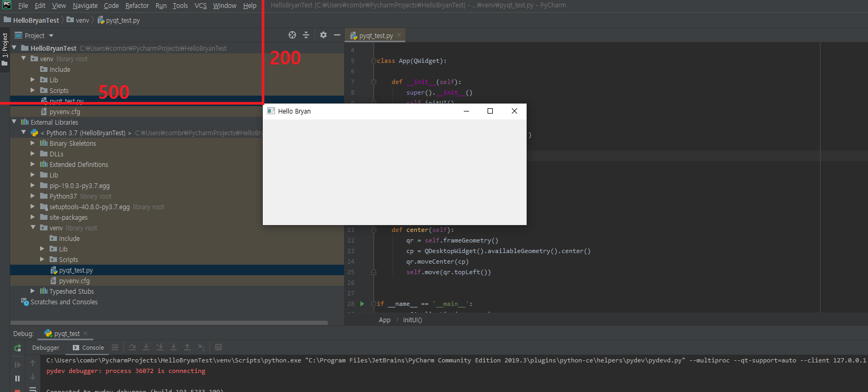The image size is (868, 392).
Task: Click the PyCharm logo in the title bar
Action: [x=7, y=5]
